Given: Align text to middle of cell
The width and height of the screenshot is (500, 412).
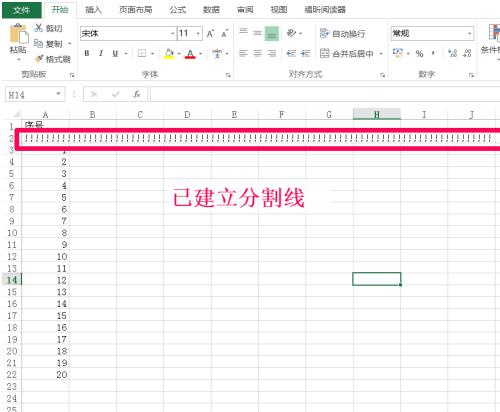Looking at the screenshot, I should click(257, 33).
